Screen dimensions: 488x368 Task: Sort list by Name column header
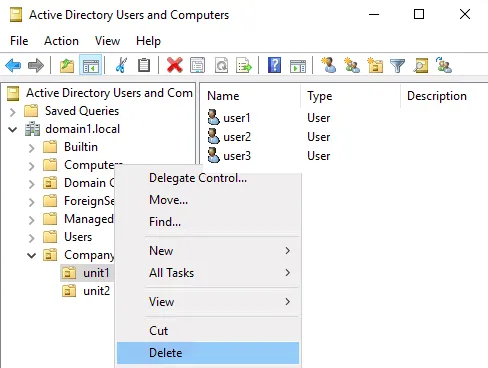tap(223, 96)
